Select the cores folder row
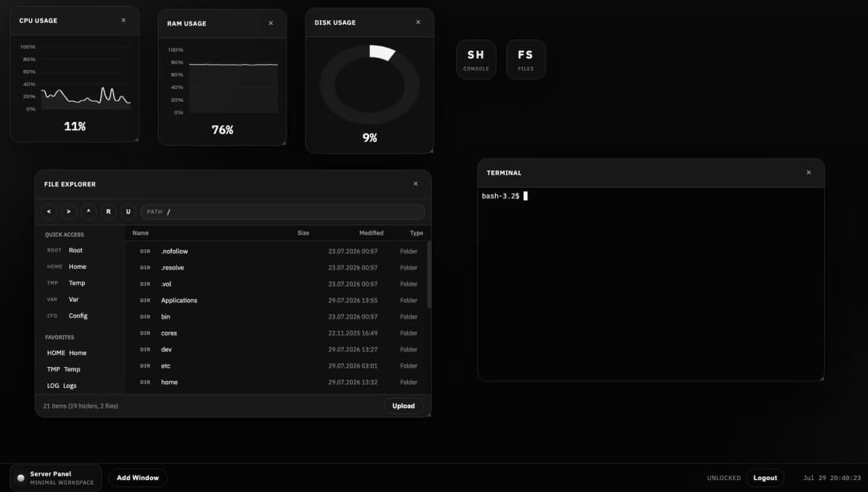868x492 pixels. (277, 333)
